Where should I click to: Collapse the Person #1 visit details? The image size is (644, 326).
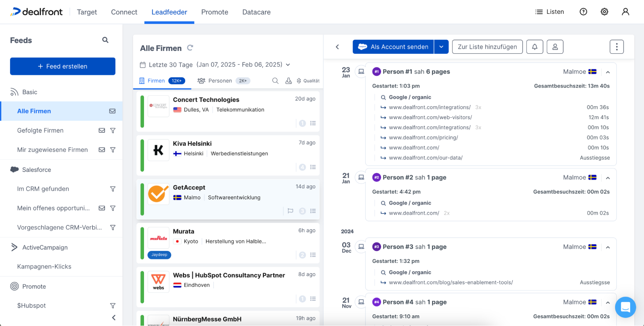[x=608, y=72]
